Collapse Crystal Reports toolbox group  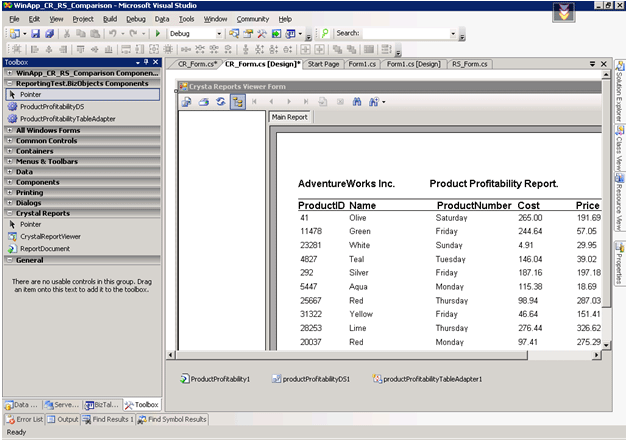(10, 213)
